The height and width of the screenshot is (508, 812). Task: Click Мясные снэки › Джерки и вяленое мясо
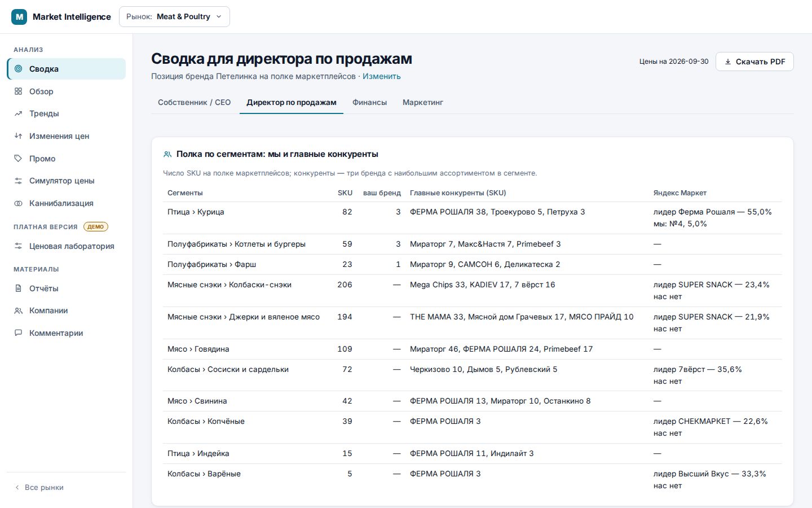pyautogui.click(x=244, y=317)
